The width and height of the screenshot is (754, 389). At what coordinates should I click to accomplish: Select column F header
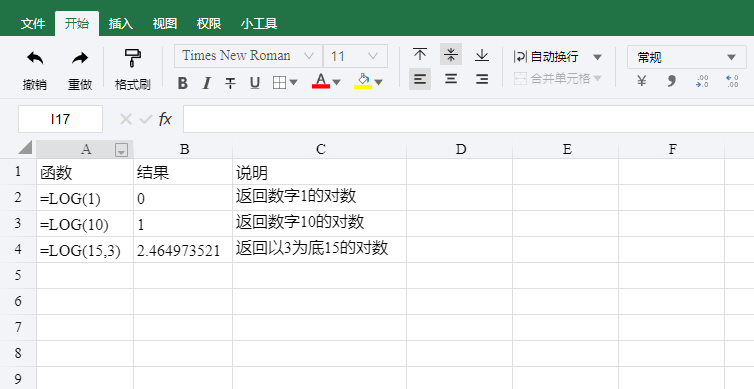click(x=672, y=149)
